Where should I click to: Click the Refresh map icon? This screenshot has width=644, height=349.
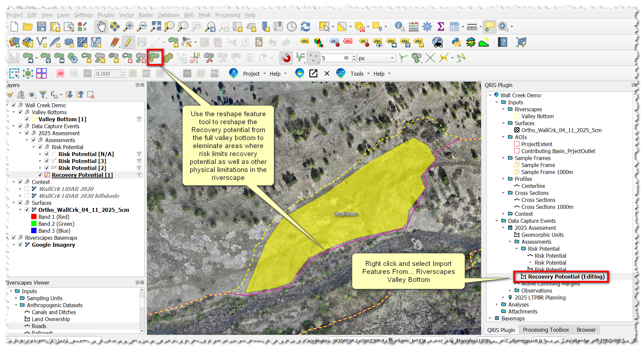coord(305,27)
